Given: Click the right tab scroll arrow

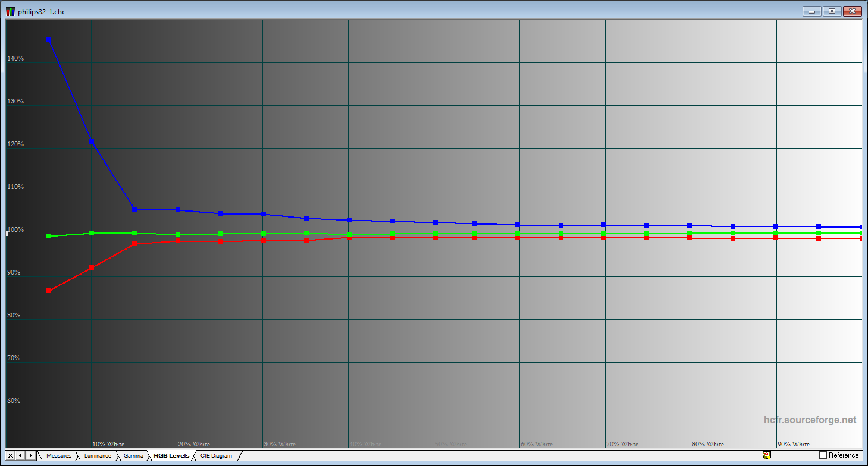Looking at the screenshot, I should 30,456.
